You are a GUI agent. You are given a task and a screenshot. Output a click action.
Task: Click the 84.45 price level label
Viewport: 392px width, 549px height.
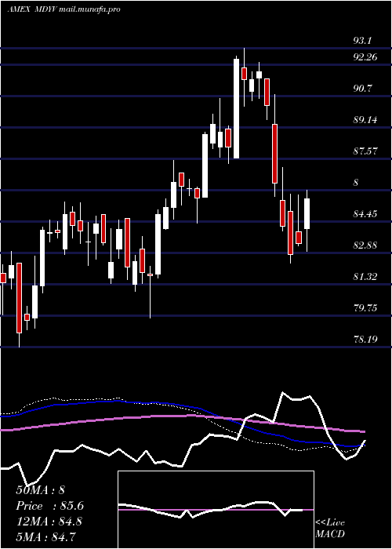click(365, 213)
